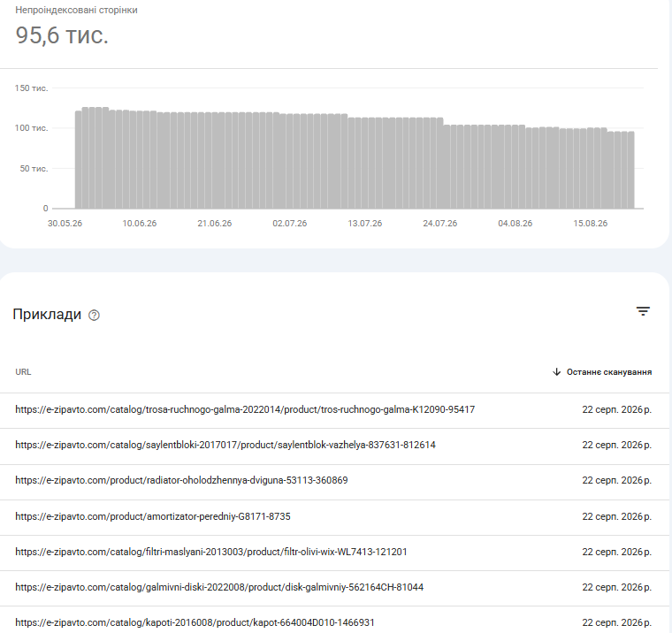The image size is (672, 633).
Task: Open URL for disk-galmivniy-562164CH-81044
Action: pos(219,587)
